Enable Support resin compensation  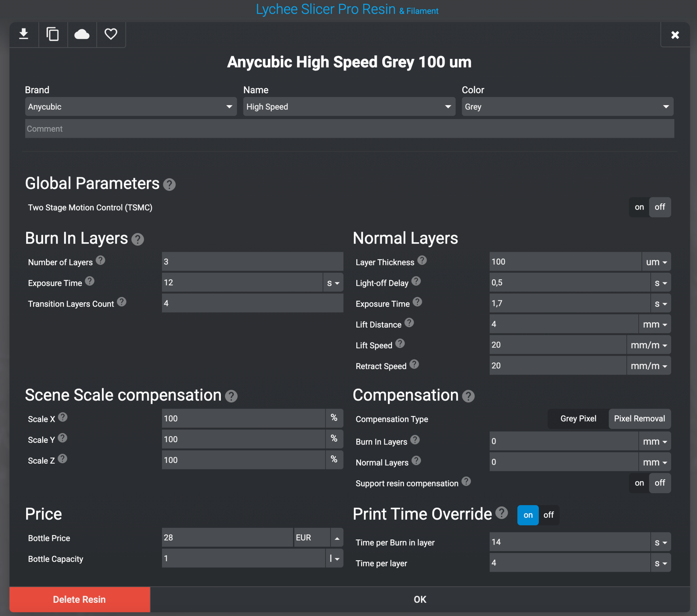point(639,483)
